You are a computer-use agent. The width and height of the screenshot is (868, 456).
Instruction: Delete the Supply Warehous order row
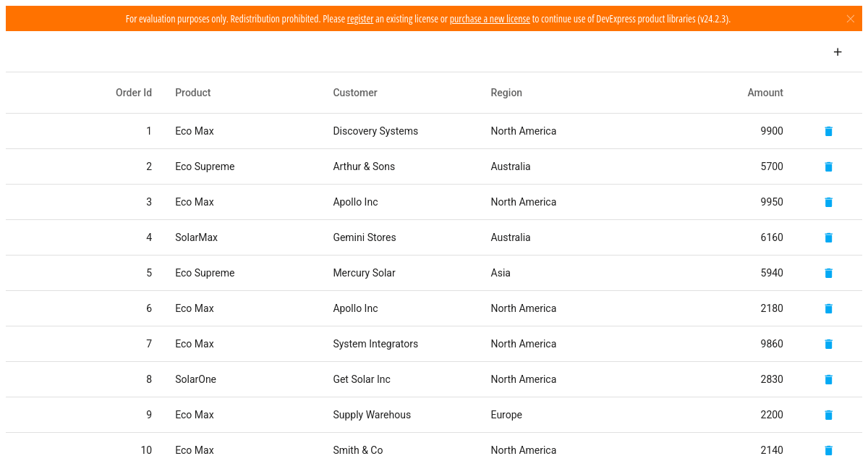click(829, 415)
